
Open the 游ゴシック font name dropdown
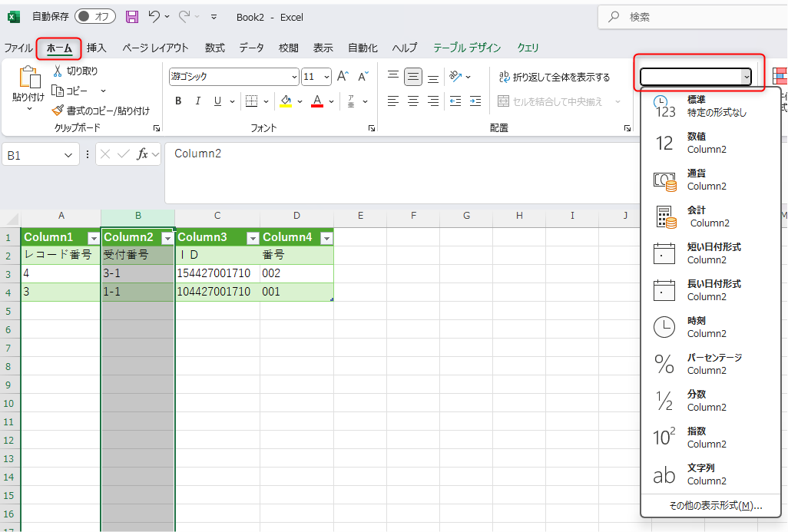pyautogui.click(x=296, y=77)
